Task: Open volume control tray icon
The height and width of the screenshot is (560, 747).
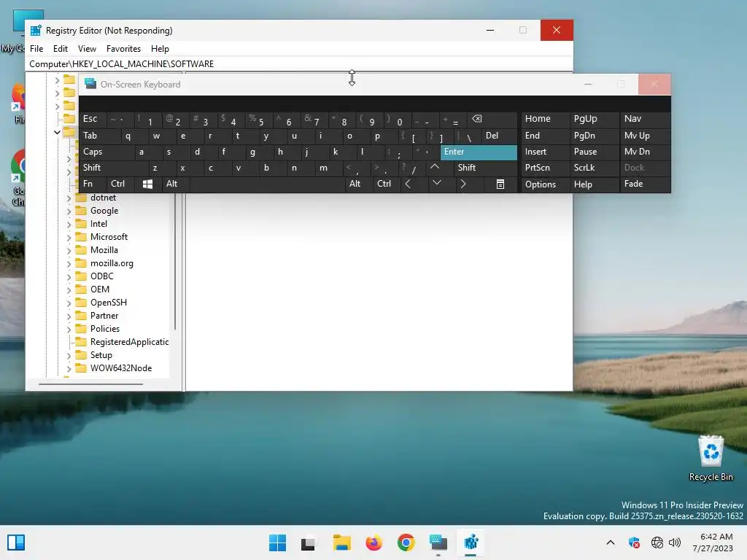Action: tap(675, 542)
